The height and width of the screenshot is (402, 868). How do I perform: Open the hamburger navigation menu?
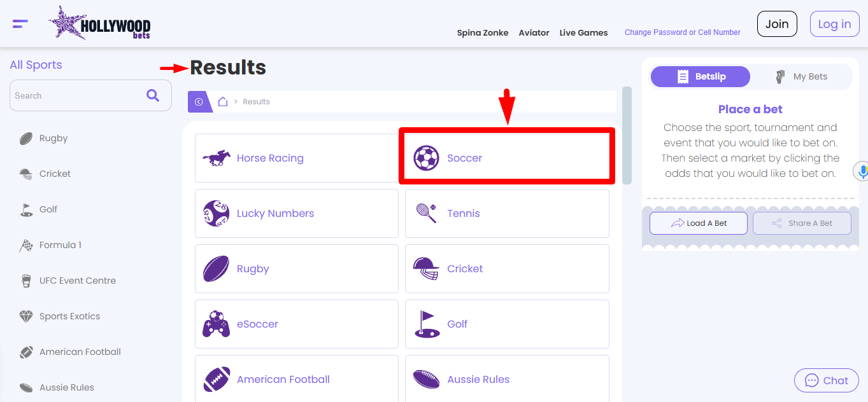click(x=19, y=23)
